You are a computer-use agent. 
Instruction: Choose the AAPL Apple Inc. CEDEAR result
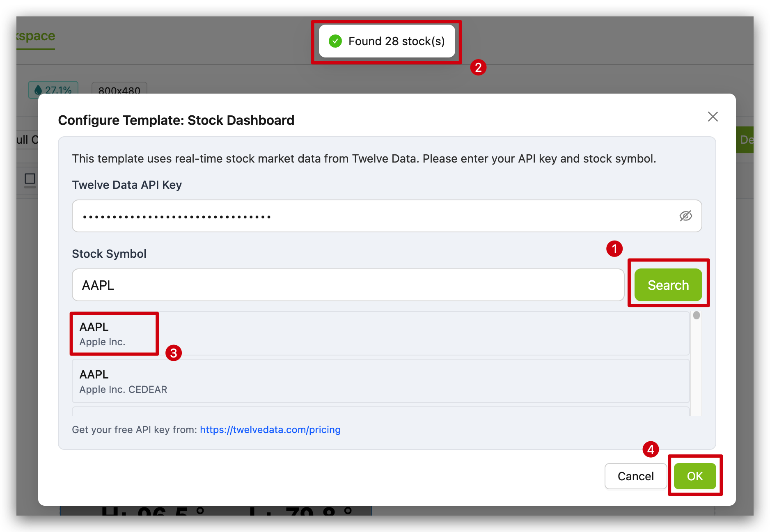pos(380,381)
